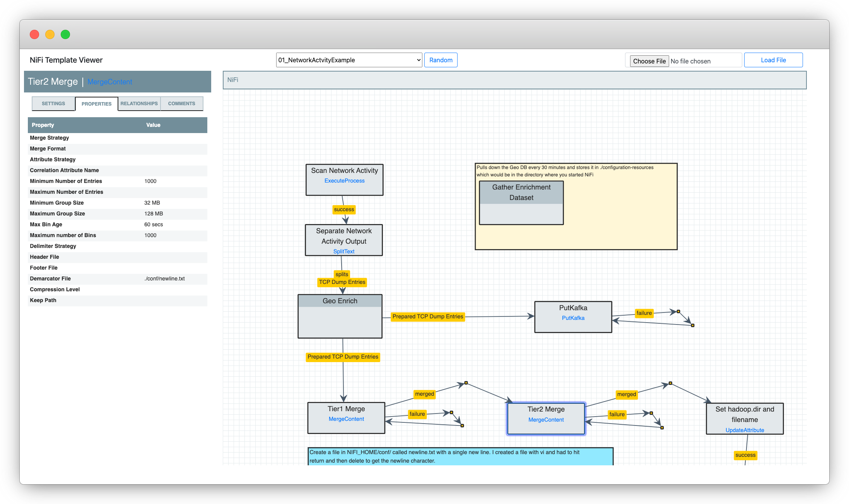Click the blue PutKafka type link
This screenshot has height=504, width=849.
pyautogui.click(x=573, y=318)
